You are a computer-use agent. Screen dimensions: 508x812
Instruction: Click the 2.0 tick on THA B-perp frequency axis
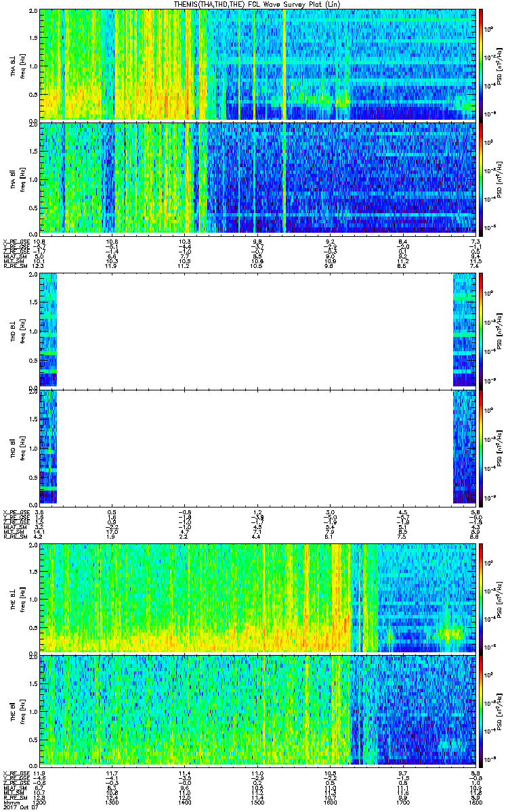(x=33, y=12)
